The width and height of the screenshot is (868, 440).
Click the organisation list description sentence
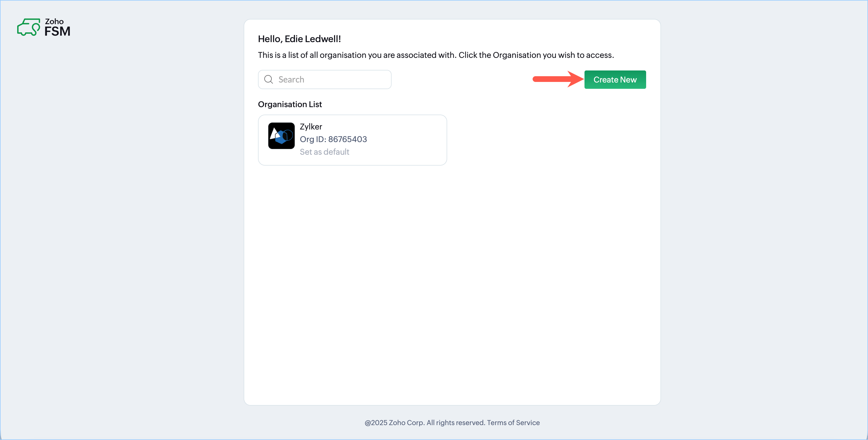click(436, 55)
